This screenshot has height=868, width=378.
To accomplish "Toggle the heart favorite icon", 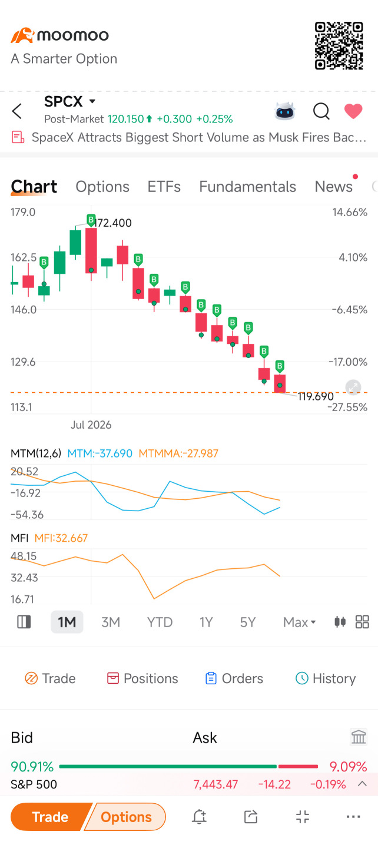I will click(353, 111).
